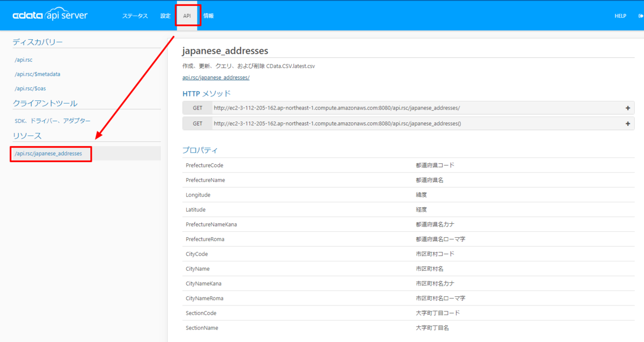
Task: Select the PrefectureRoma property row
Action: 408,239
